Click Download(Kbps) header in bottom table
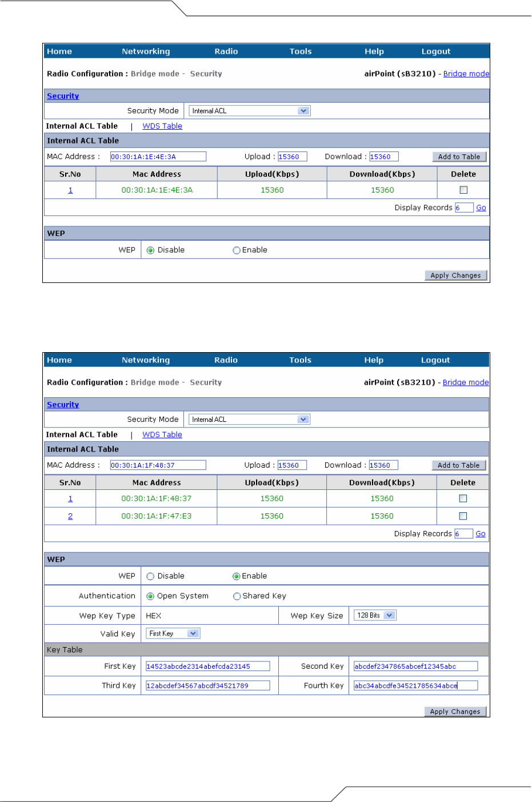The height and width of the screenshot is (802, 532). click(382, 483)
